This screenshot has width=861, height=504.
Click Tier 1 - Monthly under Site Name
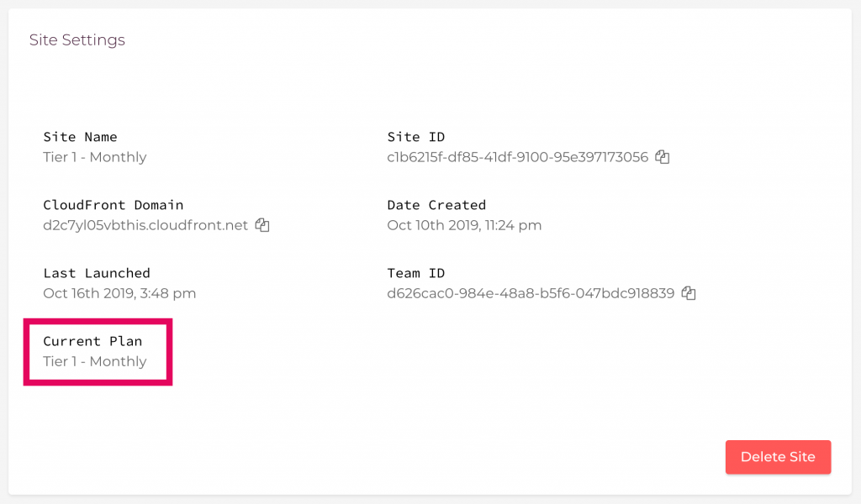pos(95,157)
